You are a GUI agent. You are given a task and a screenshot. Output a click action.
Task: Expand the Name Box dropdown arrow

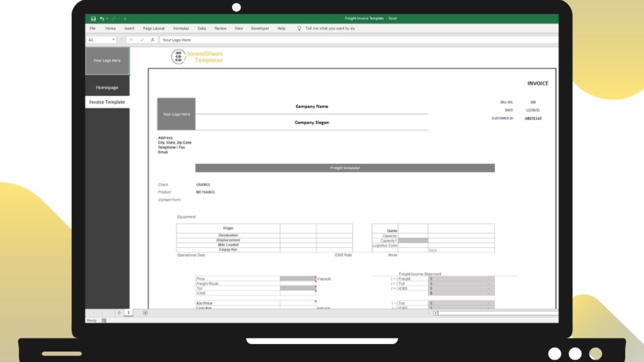pyautogui.click(x=114, y=40)
